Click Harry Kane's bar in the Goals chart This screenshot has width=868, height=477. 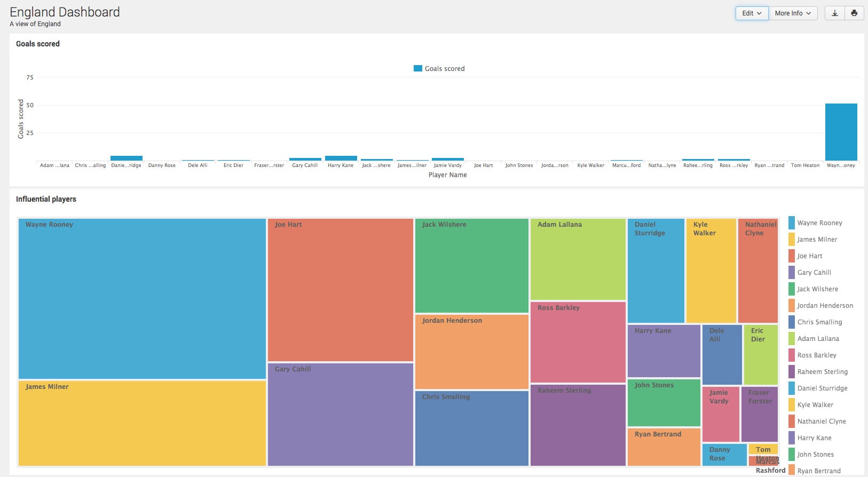[x=341, y=158]
